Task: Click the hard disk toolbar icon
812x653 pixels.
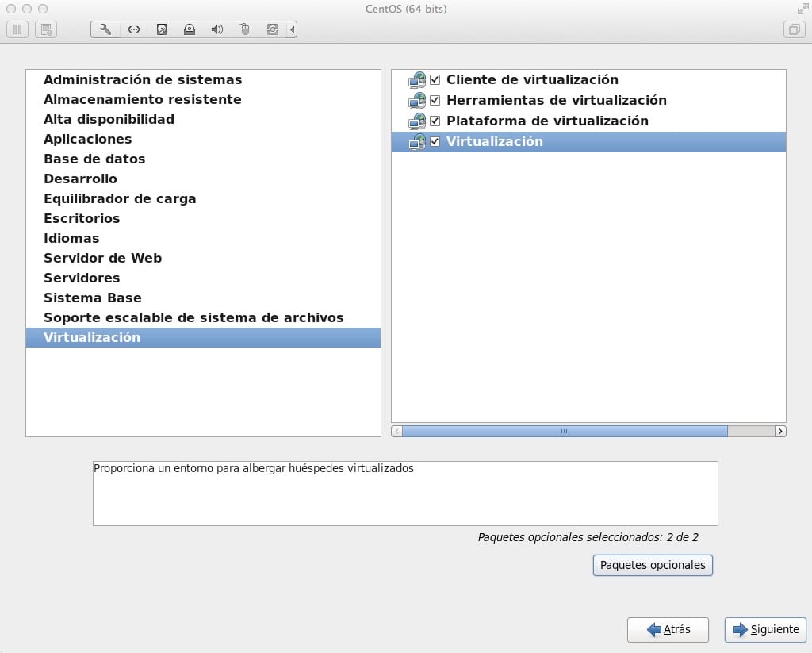Action: (162, 30)
